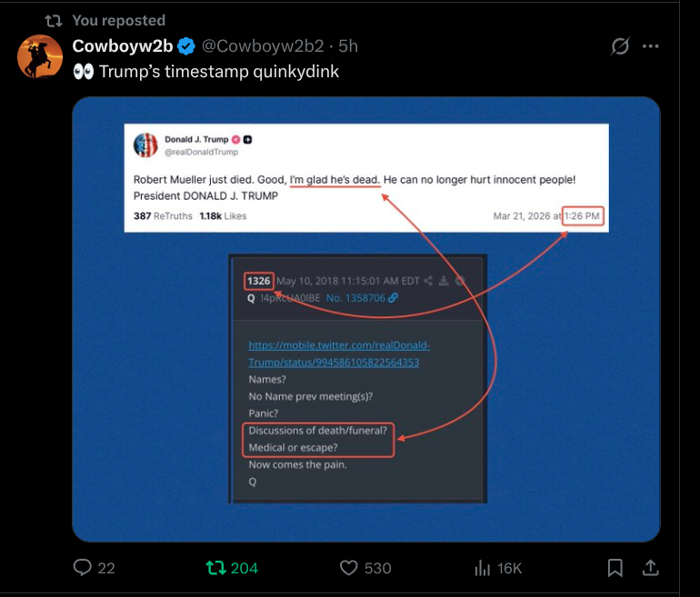Viewport: 700px width, 597px height.
Task: Click the "You reposted" label
Action: pyautogui.click(x=118, y=20)
